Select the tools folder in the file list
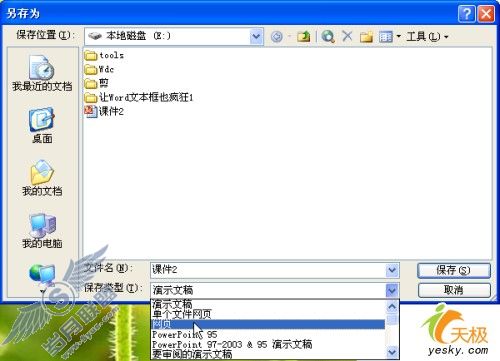500x361 pixels. [x=104, y=55]
